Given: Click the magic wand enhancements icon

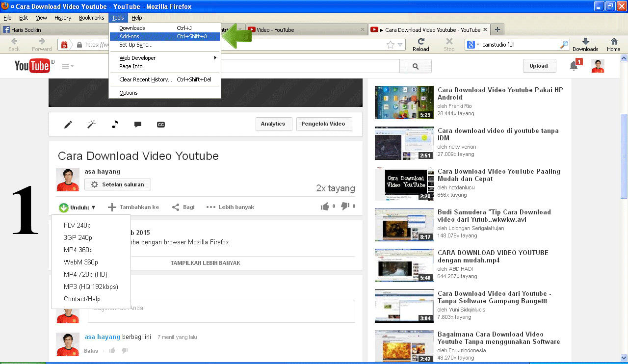Looking at the screenshot, I should (x=91, y=125).
